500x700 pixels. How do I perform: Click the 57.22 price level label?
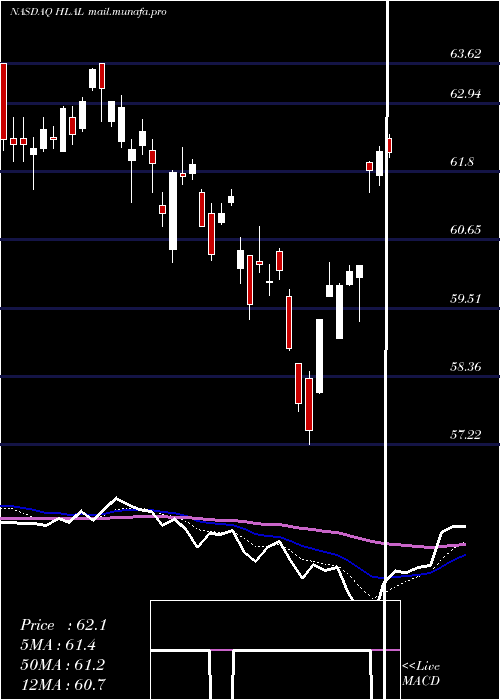[466, 434]
